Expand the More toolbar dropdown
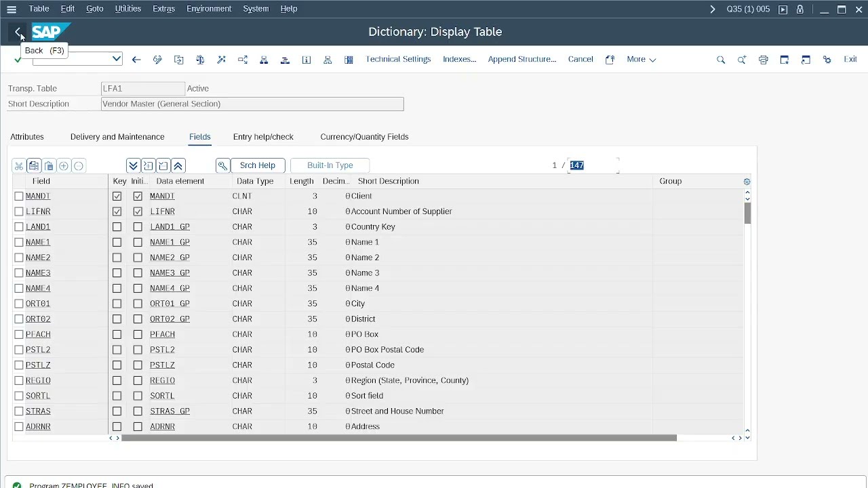 [641, 60]
